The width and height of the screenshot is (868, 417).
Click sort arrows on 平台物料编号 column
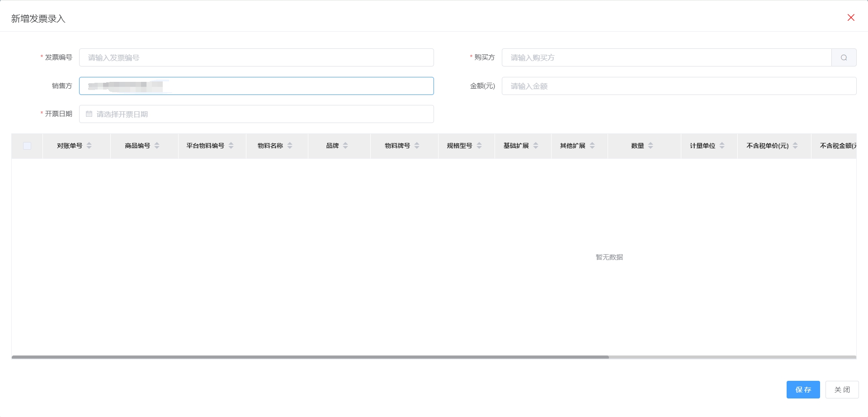point(231,146)
